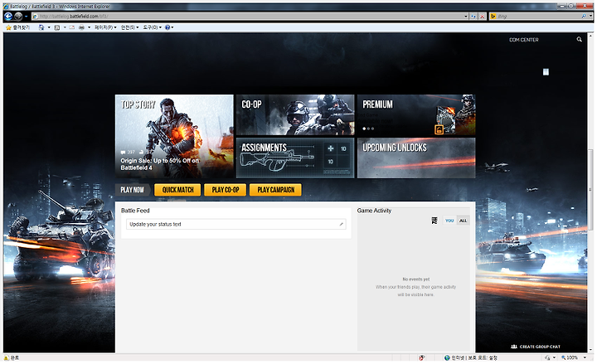Expand the Home button dropdown arrow

[x=49, y=27]
